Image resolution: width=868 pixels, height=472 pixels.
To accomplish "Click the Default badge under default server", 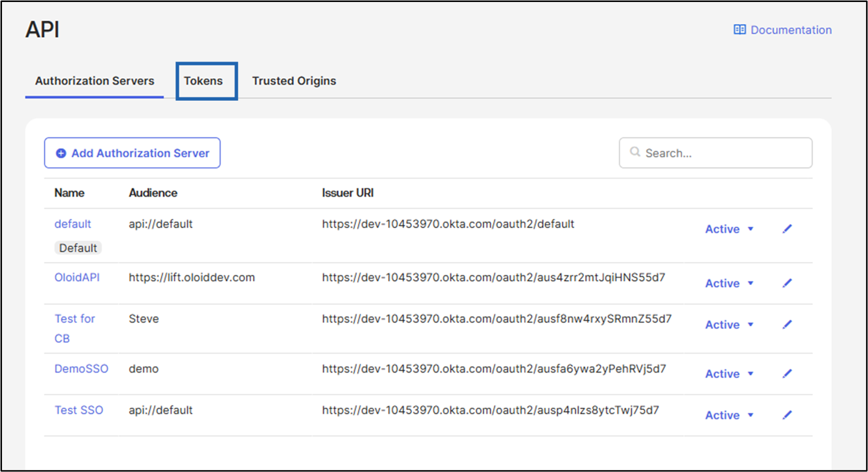I will click(78, 248).
